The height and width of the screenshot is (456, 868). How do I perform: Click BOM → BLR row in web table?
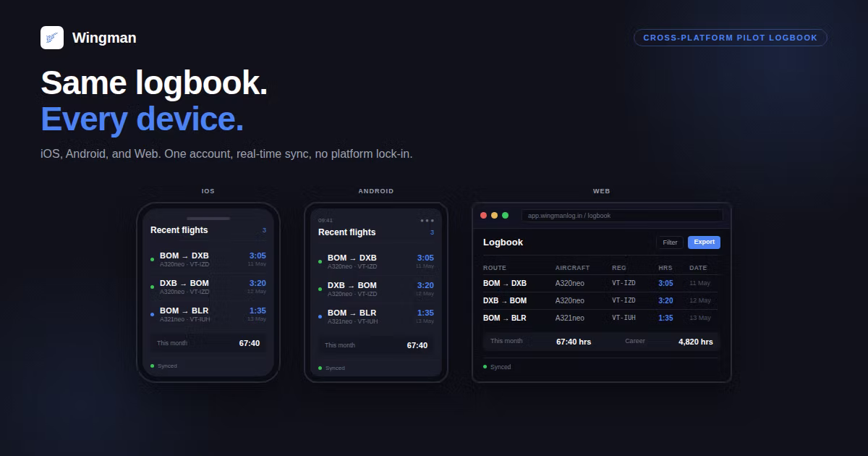pos(601,318)
